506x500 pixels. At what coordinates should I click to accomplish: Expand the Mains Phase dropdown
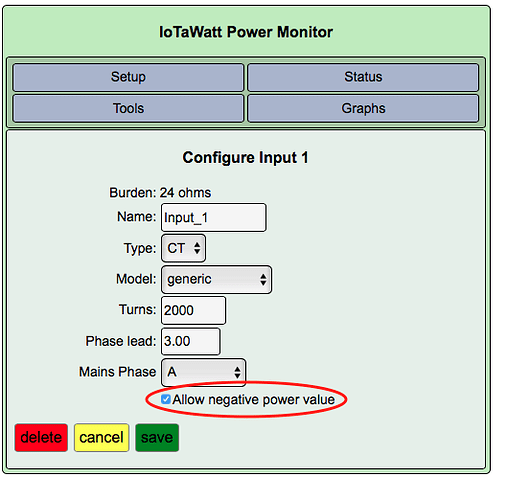coord(203,372)
